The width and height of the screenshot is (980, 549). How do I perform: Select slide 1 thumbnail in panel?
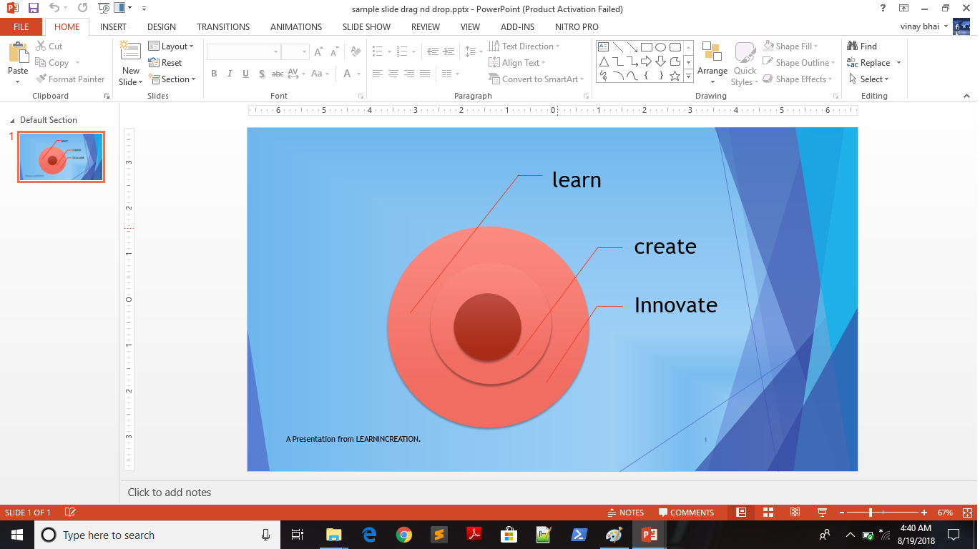(x=62, y=157)
